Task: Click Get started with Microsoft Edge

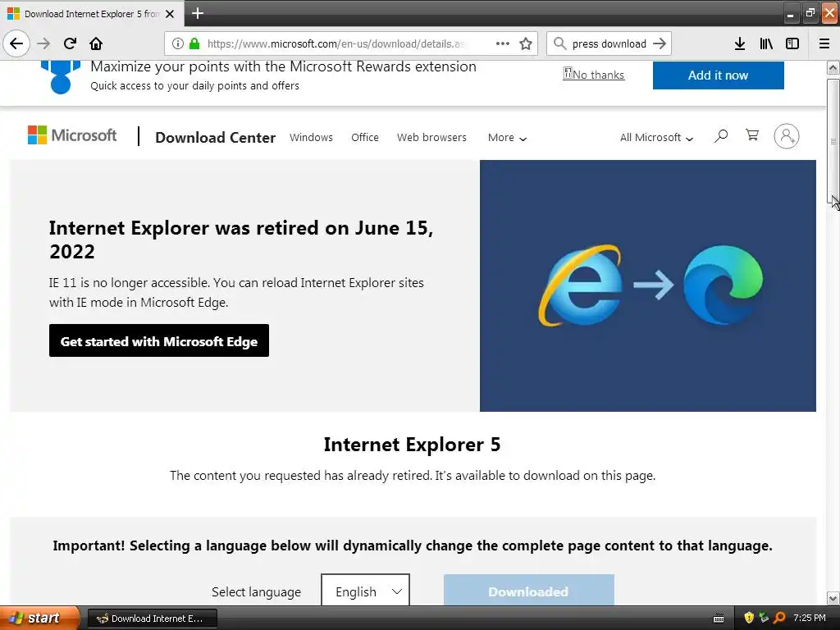Action: 159,340
